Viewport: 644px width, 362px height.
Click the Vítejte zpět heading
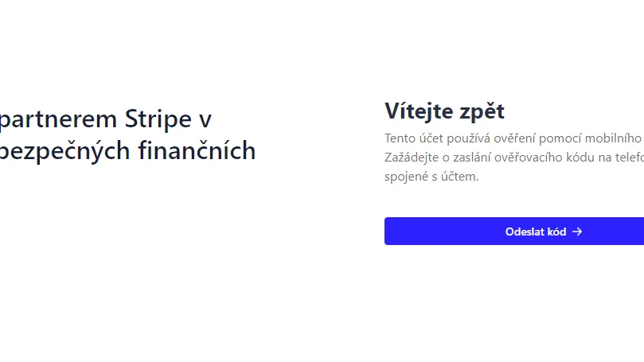(x=444, y=111)
